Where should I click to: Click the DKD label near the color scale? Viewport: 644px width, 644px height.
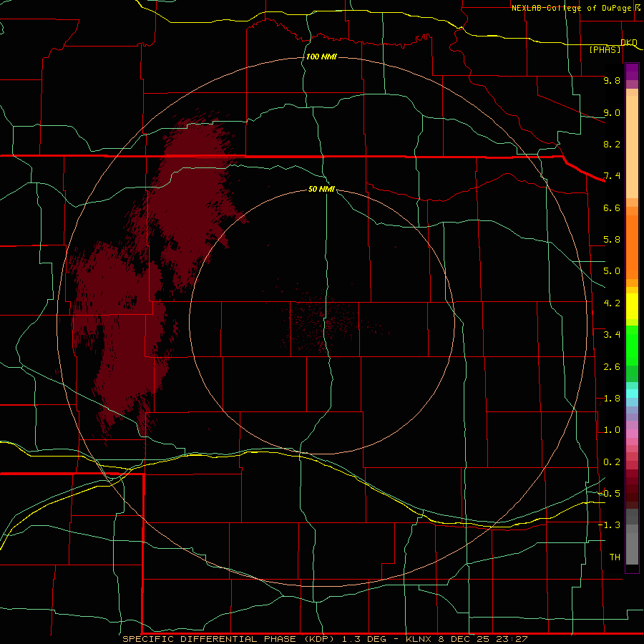(629, 42)
